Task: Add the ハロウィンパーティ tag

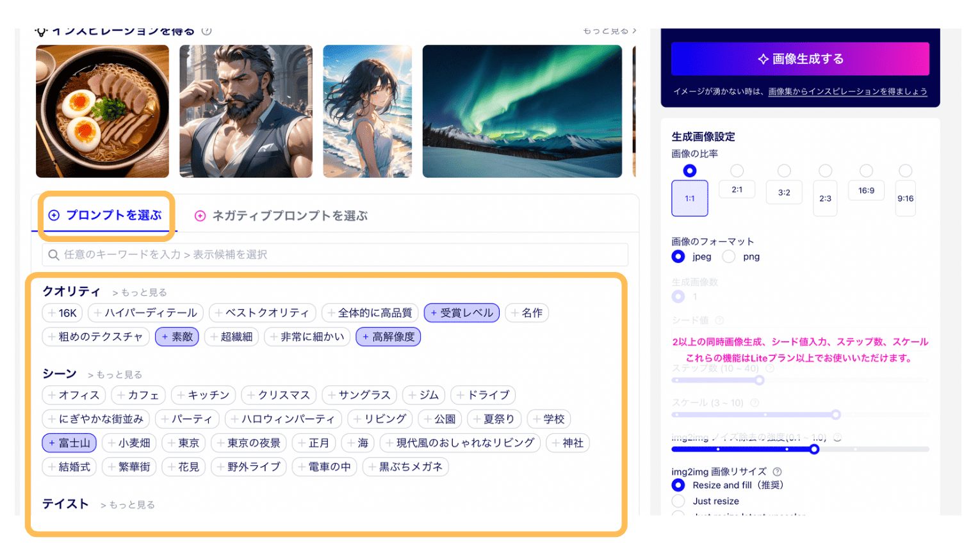Action: 283,419
